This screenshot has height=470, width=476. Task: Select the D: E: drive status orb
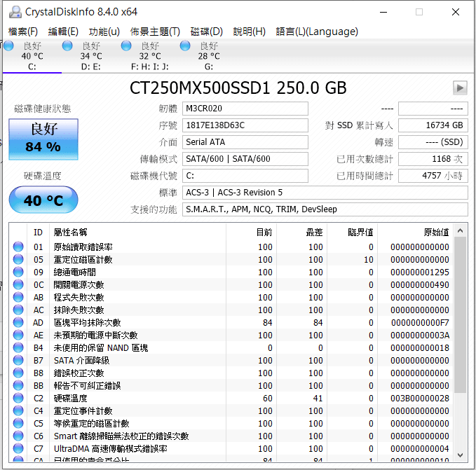pyautogui.click(x=67, y=46)
